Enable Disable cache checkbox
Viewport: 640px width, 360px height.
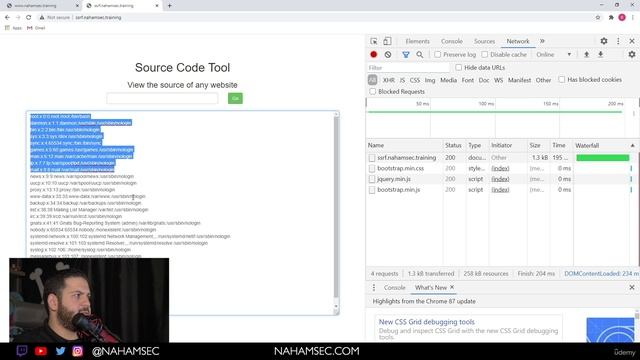(x=484, y=54)
